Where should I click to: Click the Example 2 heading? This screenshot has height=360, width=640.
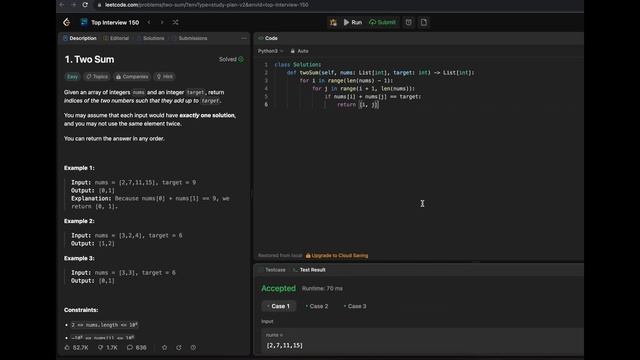coord(79,221)
